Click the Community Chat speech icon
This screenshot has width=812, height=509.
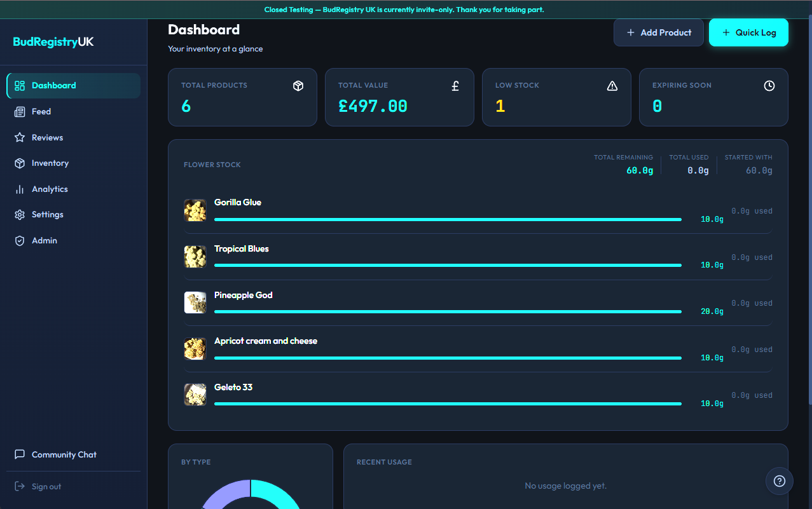tap(19, 454)
